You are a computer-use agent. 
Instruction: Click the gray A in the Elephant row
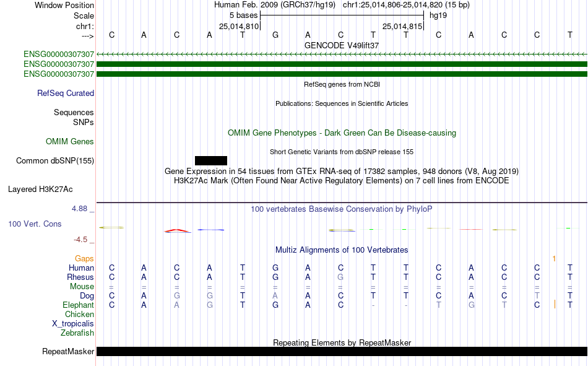pyautogui.click(x=176, y=305)
